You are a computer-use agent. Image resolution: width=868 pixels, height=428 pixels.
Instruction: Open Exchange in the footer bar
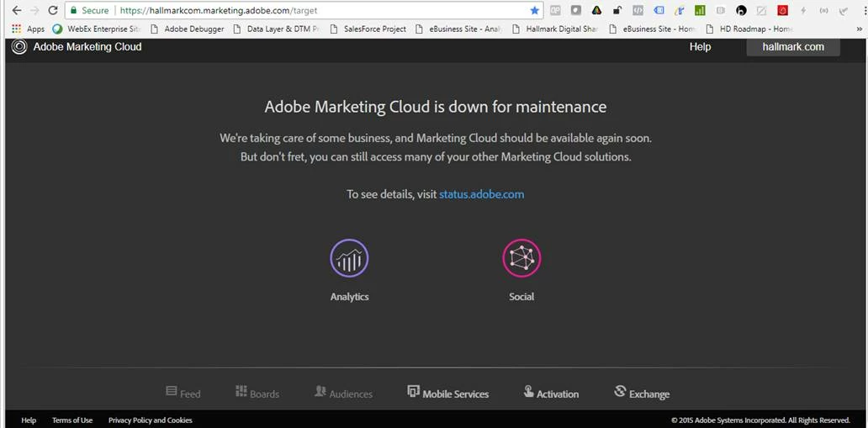pyautogui.click(x=642, y=393)
